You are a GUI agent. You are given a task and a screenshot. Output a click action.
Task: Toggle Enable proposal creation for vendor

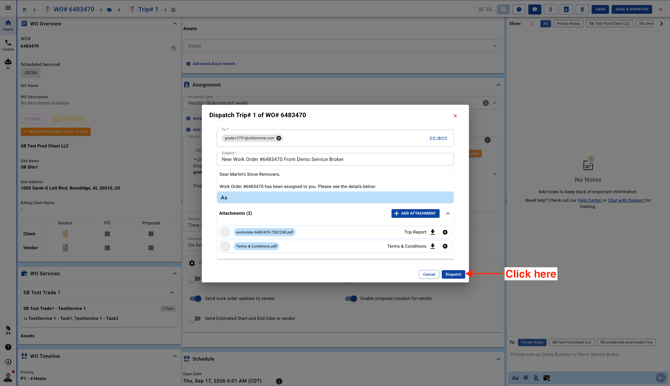point(351,299)
